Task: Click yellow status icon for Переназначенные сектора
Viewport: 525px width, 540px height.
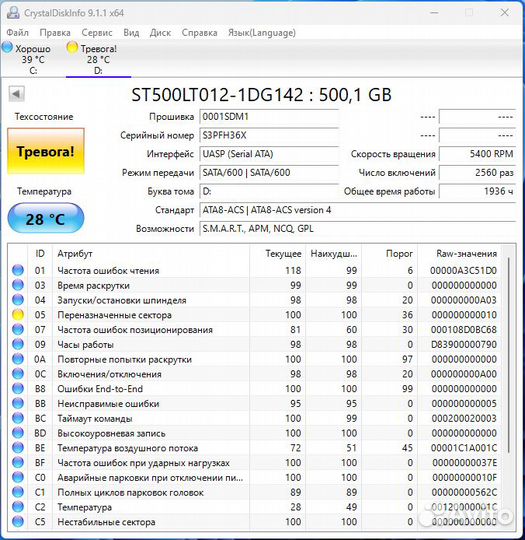Action: pyautogui.click(x=18, y=315)
